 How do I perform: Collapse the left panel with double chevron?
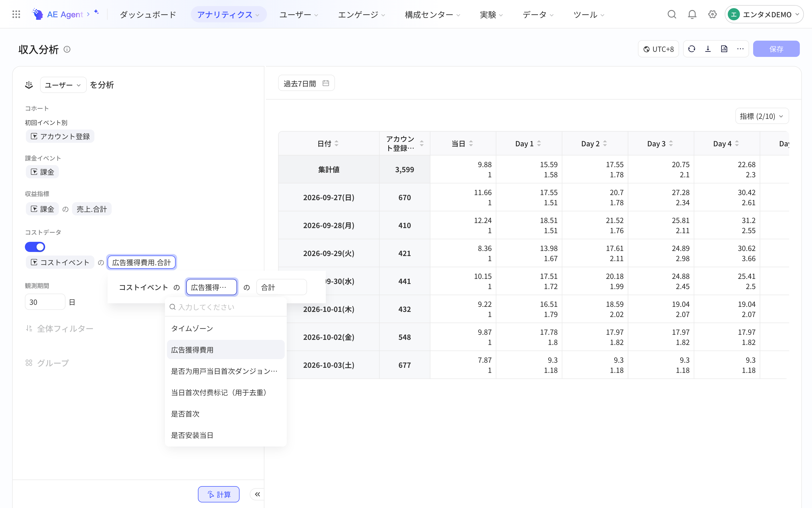(x=257, y=494)
